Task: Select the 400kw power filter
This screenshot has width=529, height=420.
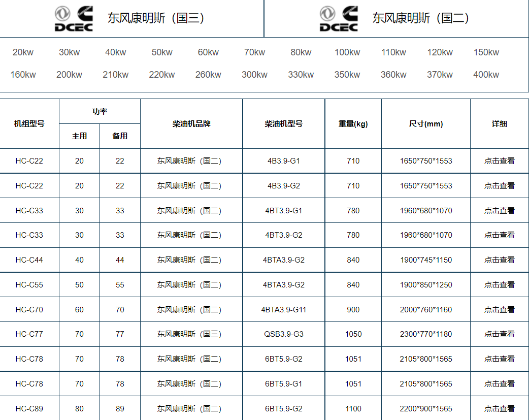Action: coord(486,75)
